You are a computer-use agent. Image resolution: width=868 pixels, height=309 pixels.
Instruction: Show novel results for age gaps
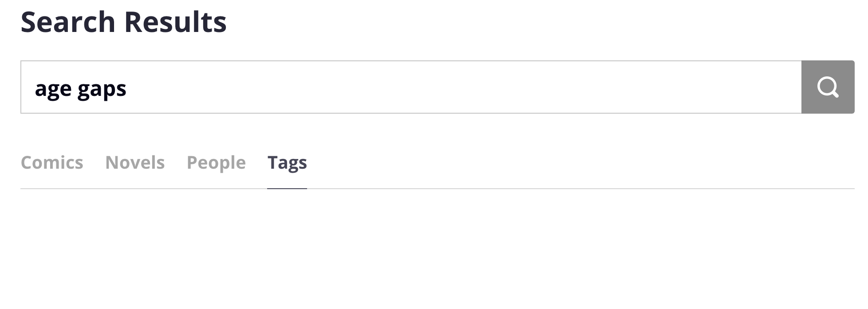135,162
